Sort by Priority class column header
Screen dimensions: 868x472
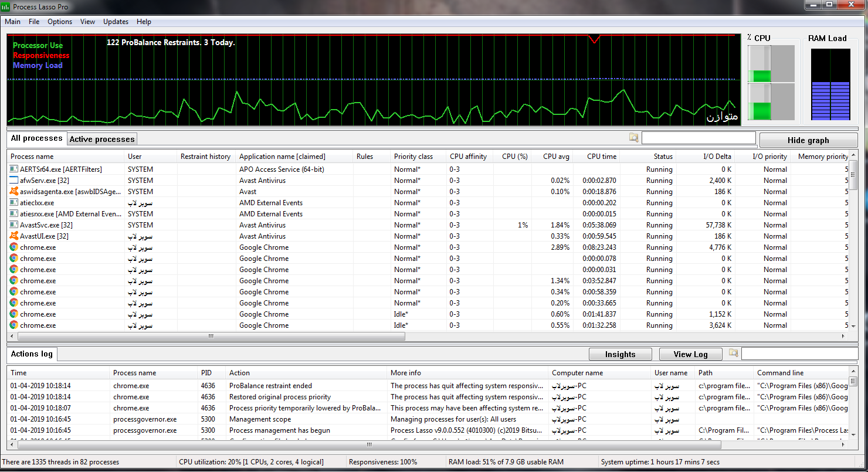(419, 157)
